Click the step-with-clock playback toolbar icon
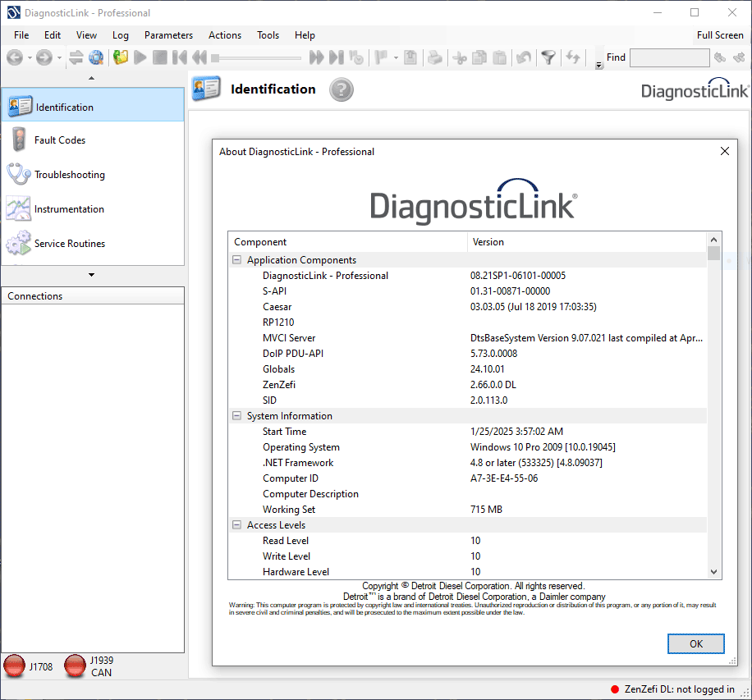 (356, 57)
